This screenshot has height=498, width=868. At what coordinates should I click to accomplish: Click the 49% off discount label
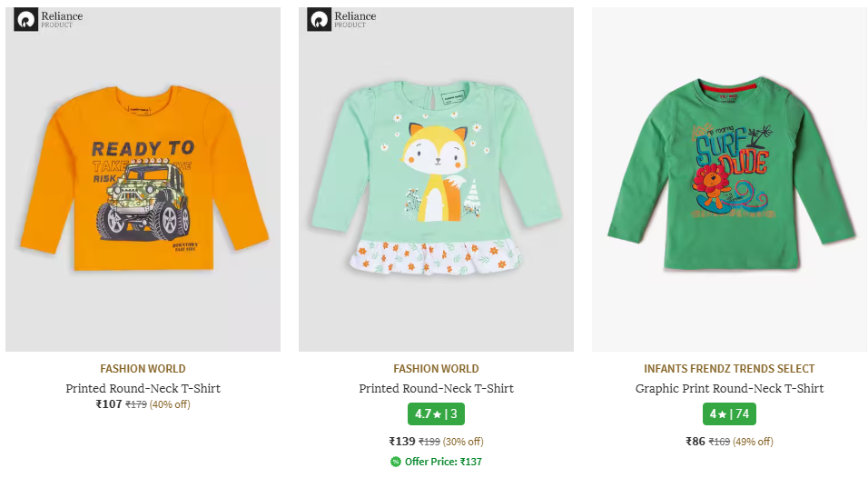pos(754,442)
